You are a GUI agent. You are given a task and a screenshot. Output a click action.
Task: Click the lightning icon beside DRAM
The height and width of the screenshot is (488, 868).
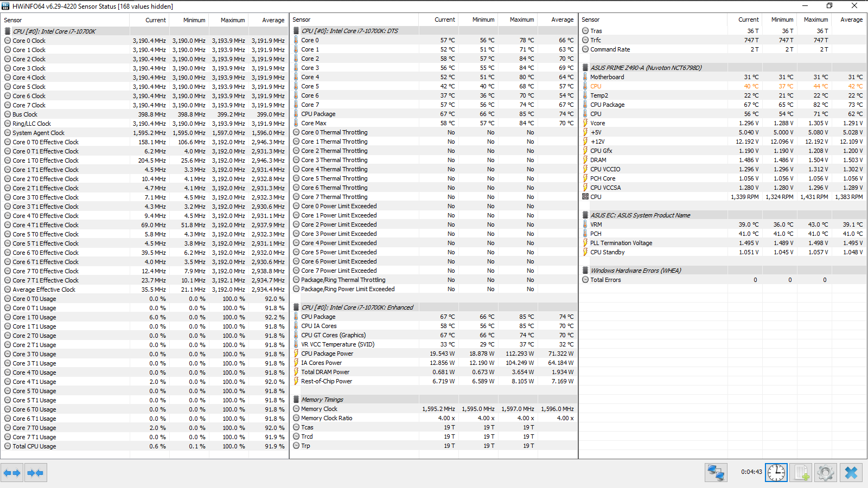click(x=585, y=160)
